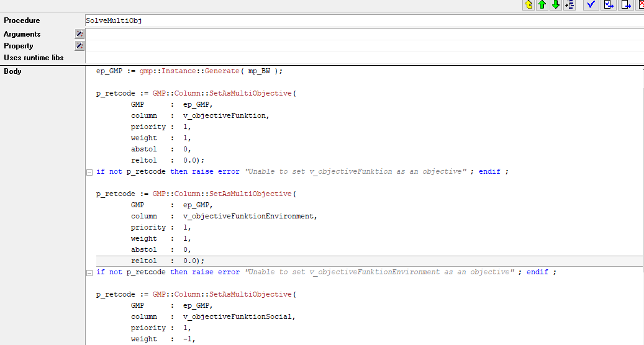Click the Uses runtime libs label
The height and width of the screenshot is (345, 644).
coord(34,58)
